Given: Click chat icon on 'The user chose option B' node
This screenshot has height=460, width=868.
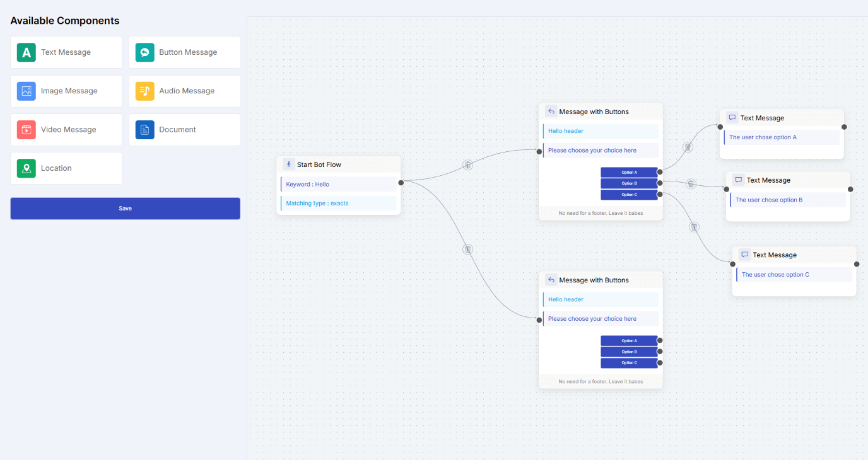Looking at the screenshot, I should 738,180.
